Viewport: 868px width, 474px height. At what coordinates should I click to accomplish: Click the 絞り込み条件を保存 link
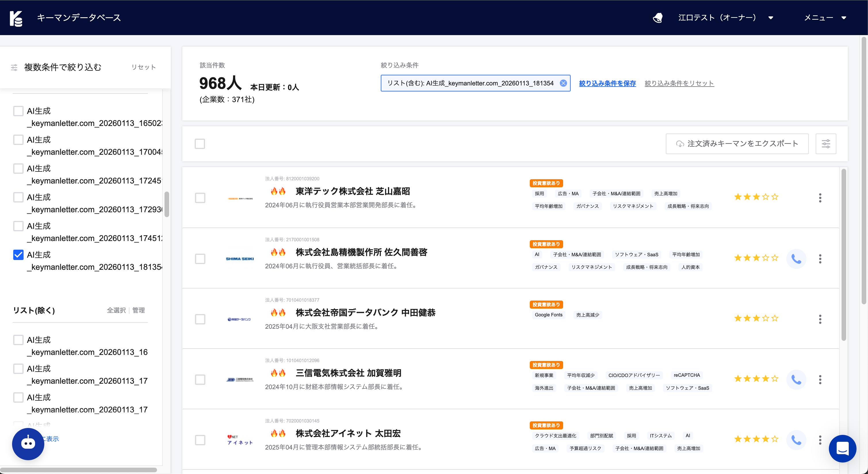(607, 83)
